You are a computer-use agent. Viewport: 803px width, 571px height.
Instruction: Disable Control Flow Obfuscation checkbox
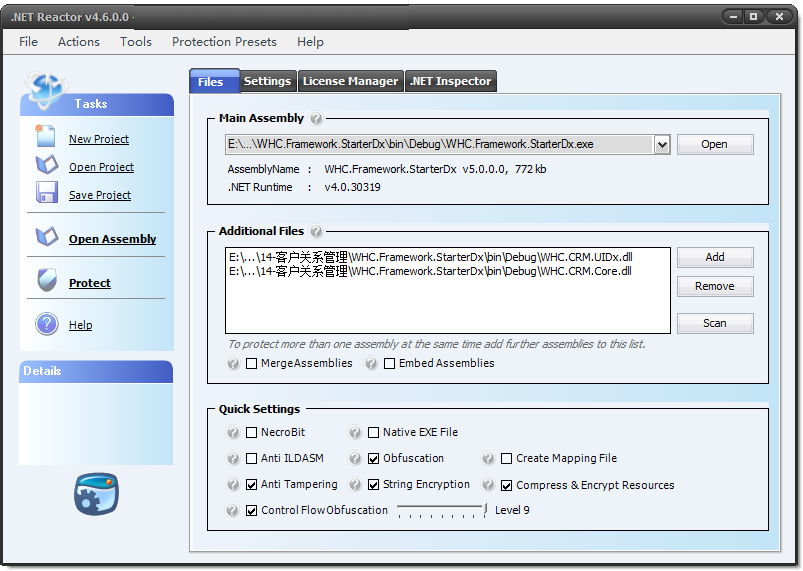(251, 511)
